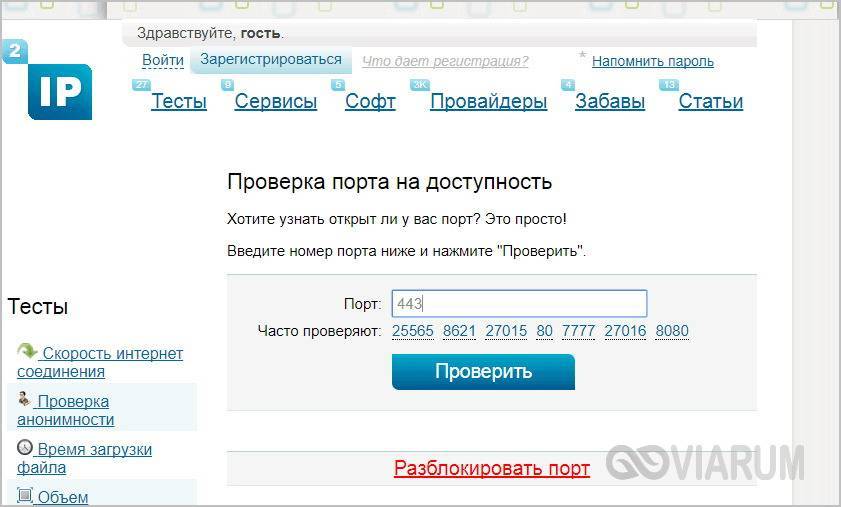
Task: Click the port number input field
Action: coord(519,303)
